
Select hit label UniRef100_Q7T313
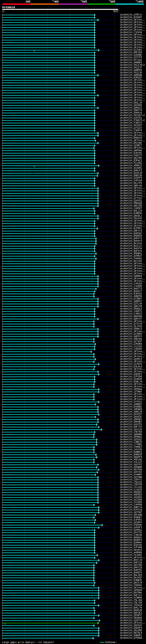pos(131,198)
